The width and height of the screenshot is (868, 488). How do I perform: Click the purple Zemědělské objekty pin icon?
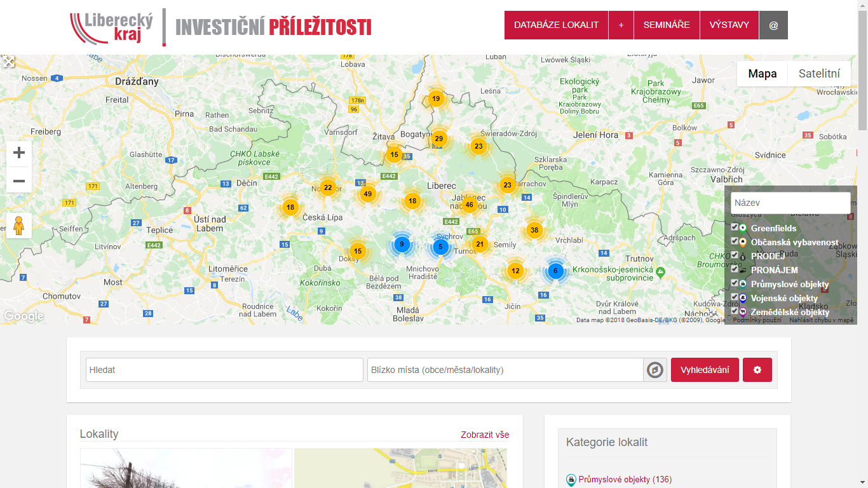pos(743,312)
